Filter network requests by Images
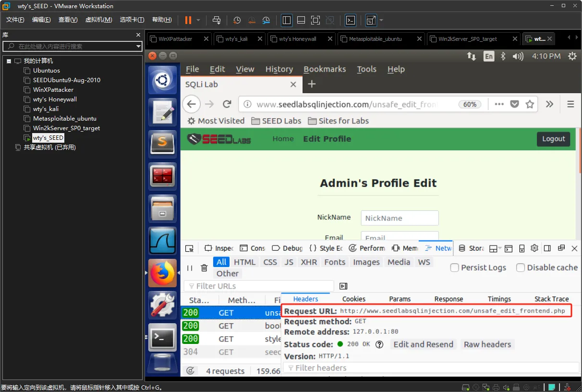582x392 pixels. click(366, 262)
